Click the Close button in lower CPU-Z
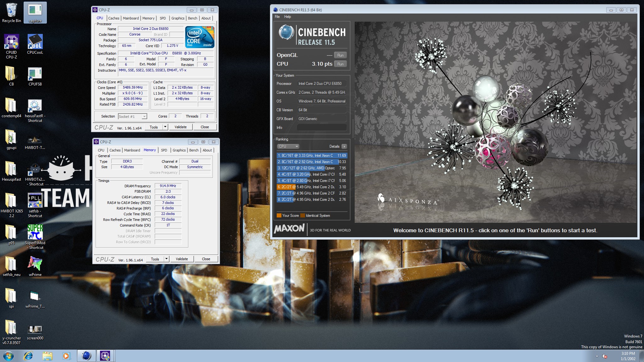The image size is (644, 362). [206, 259]
